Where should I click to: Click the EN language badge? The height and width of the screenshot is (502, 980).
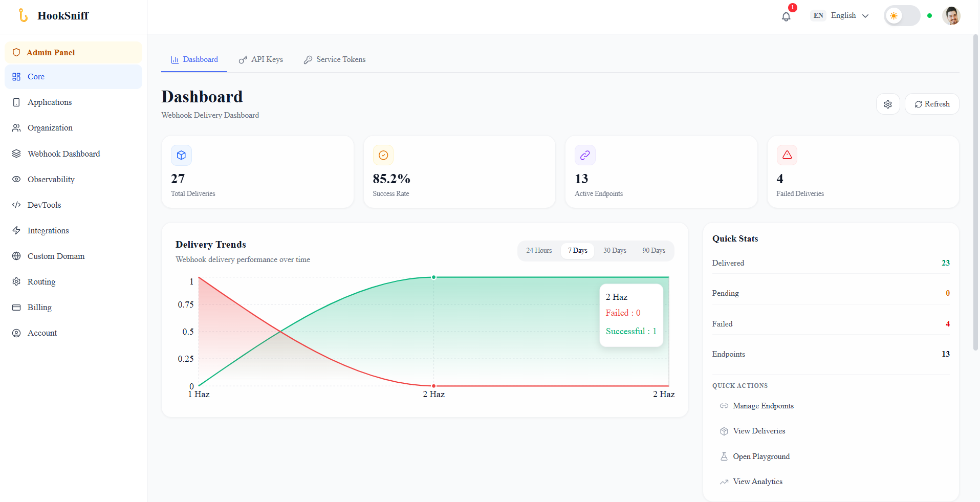[818, 15]
